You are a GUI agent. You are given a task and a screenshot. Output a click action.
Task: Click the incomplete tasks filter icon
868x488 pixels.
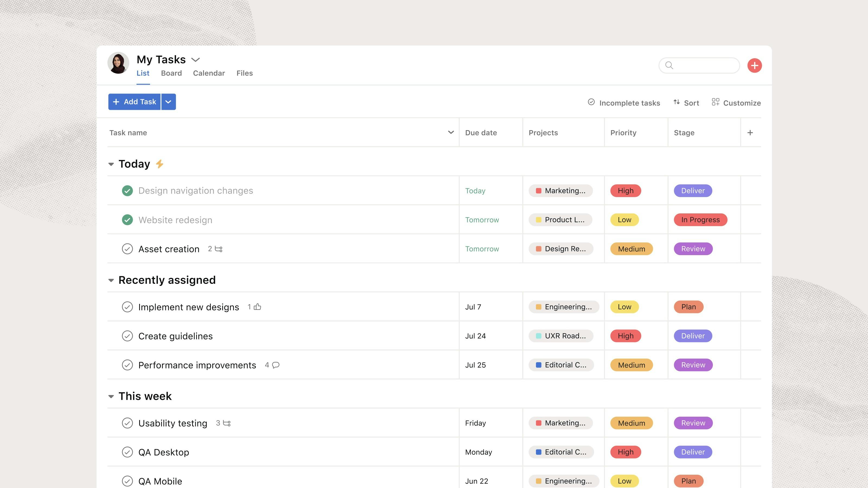(x=591, y=102)
